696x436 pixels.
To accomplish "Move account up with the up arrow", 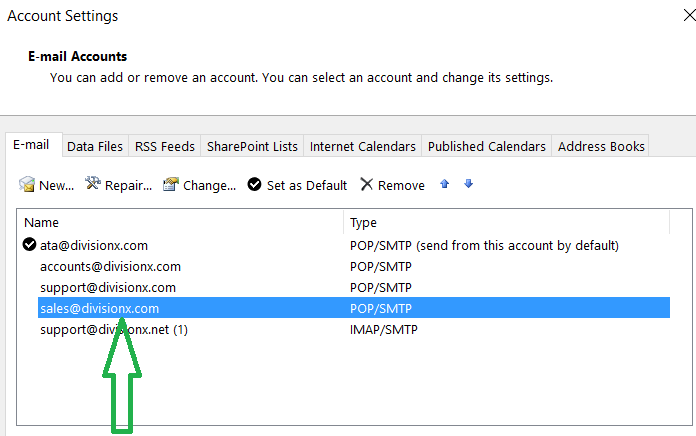I will (446, 184).
